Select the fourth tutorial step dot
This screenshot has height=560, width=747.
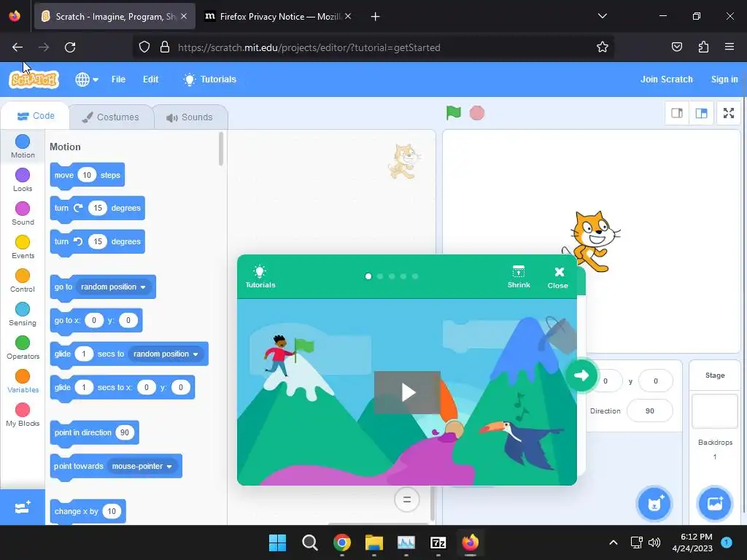pyautogui.click(x=403, y=276)
